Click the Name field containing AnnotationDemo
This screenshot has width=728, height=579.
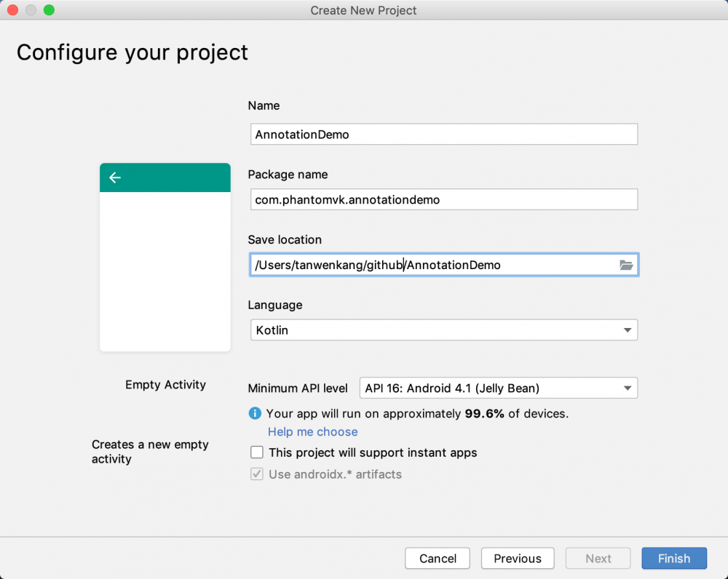[443, 135]
